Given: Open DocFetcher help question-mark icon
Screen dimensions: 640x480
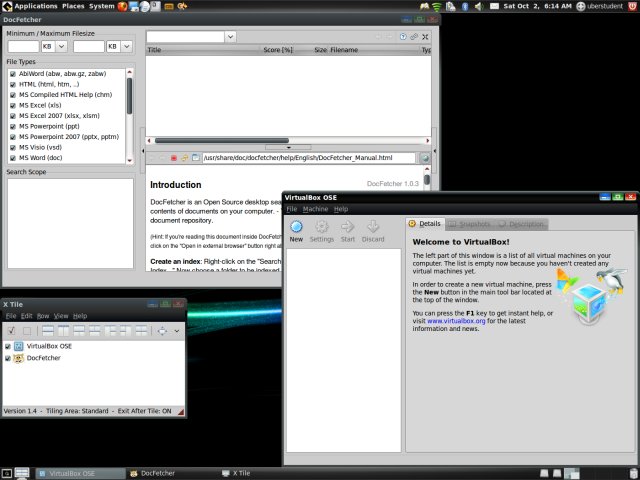Looking at the screenshot, I should pyautogui.click(x=403, y=37).
